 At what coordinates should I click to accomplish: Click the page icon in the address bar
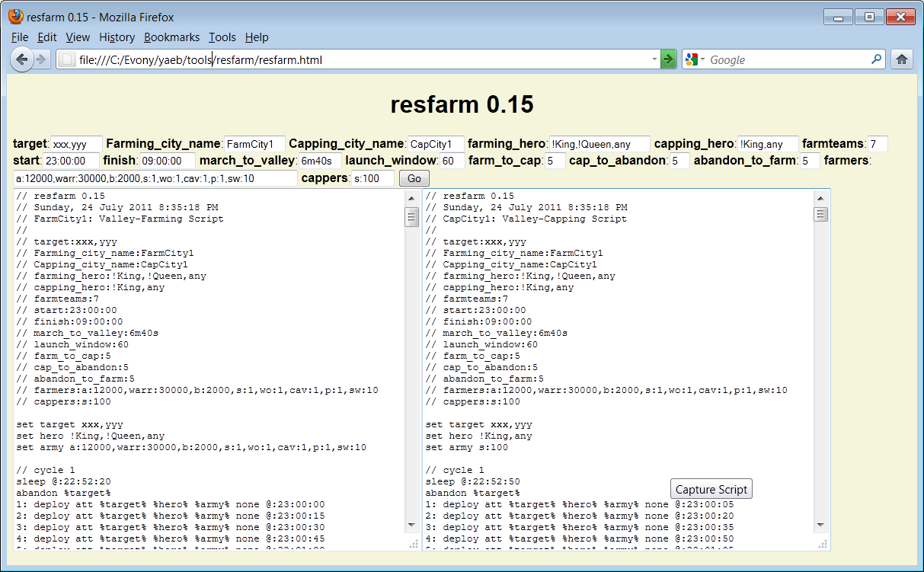(67, 59)
